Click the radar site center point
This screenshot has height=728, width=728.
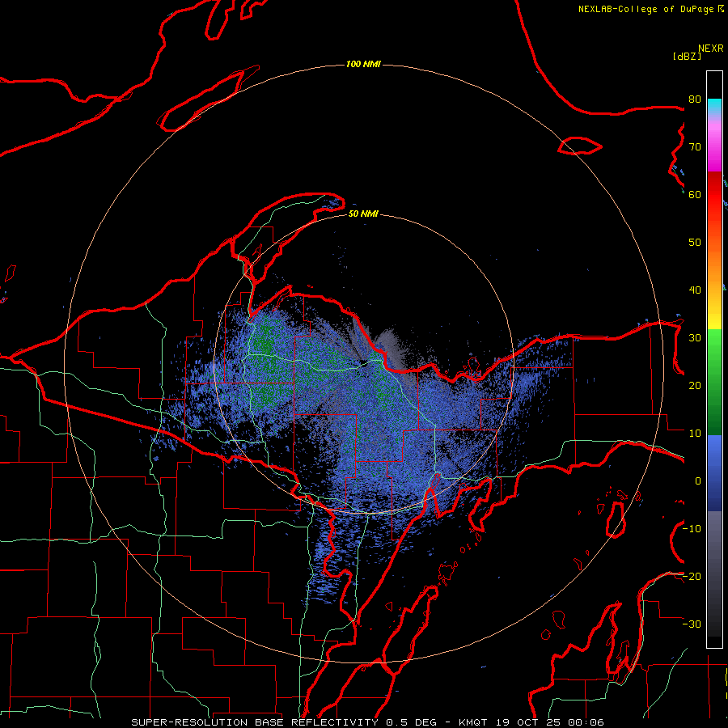363,363
